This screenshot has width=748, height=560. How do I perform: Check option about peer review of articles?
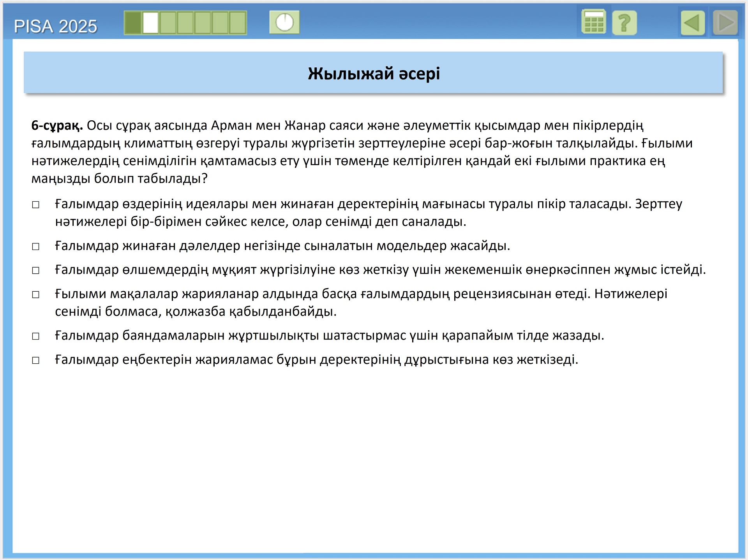pyautogui.click(x=36, y=294)
